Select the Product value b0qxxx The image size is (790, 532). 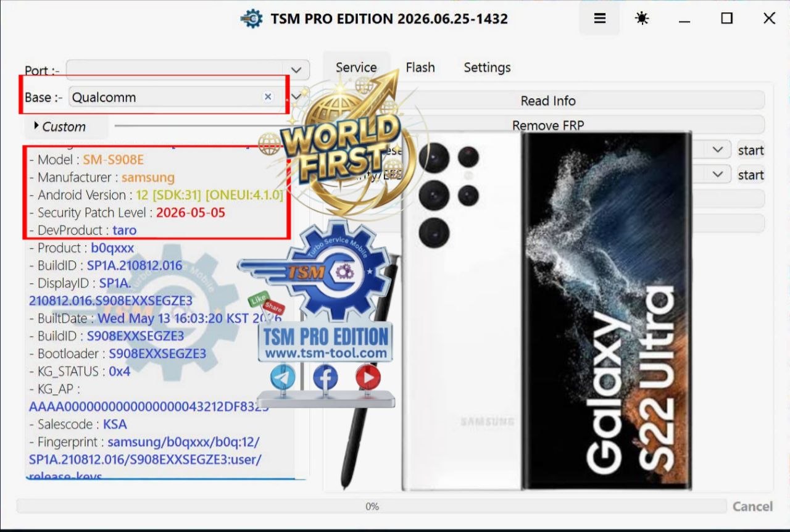[x=112, y=248]
